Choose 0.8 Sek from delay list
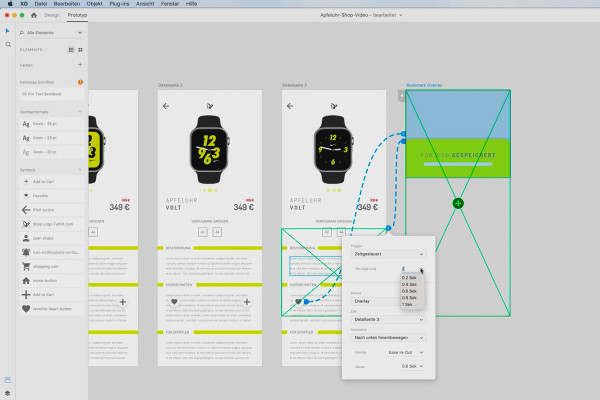Viewport: 600px width, 400px height. (409, 297)
